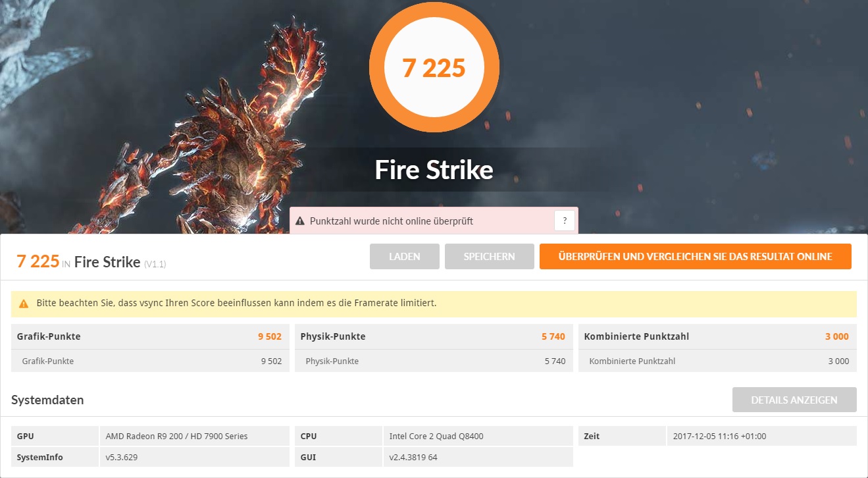Screen dimensions: 868x478
Task: Click the orange 7 225 score beside Fire Strike
Action: (x=38, y=261)
